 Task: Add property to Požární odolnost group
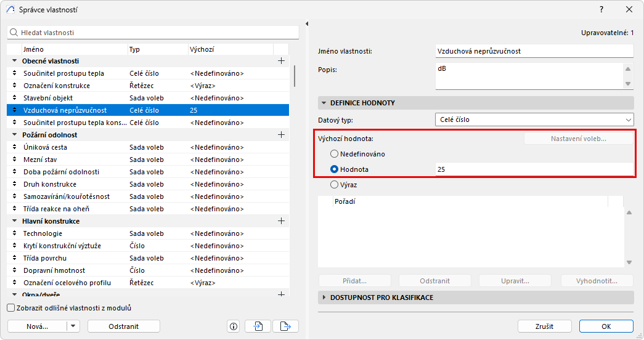tap(281, 135)
